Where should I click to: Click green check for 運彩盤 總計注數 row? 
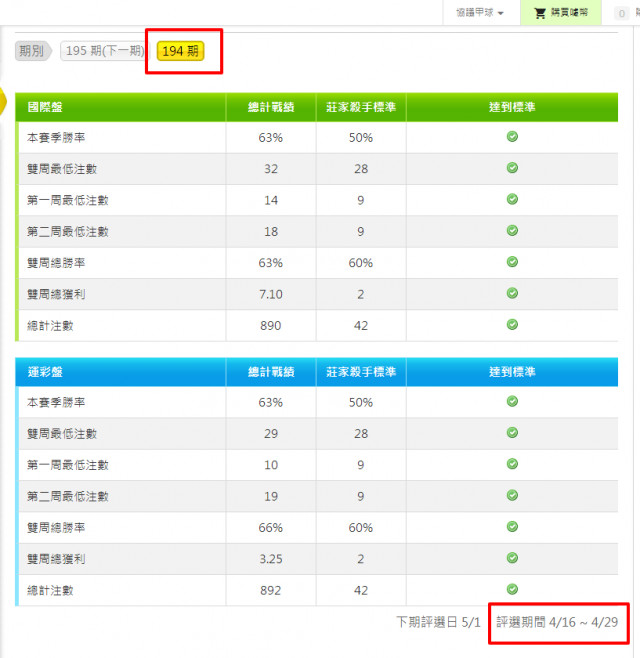pos(512,589)
